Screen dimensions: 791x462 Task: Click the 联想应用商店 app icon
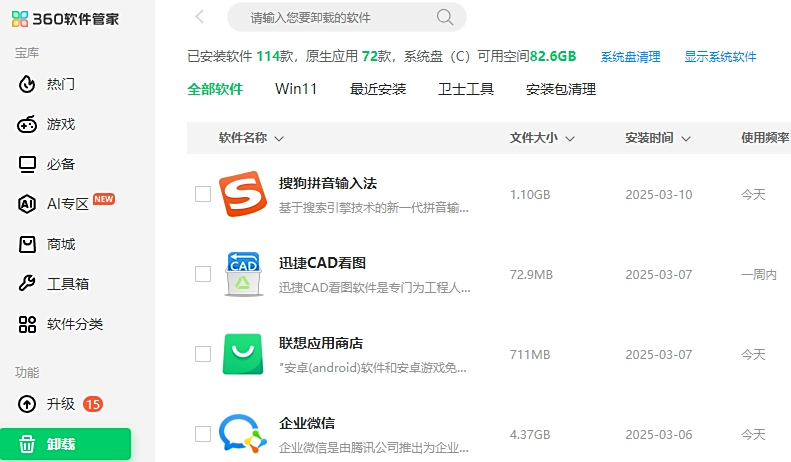(x=242, y=354)
